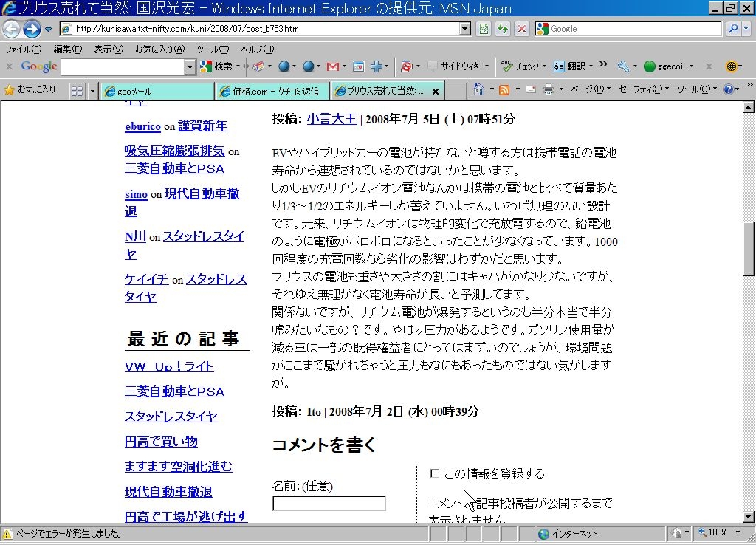Click the ABC チェック spell-check button

(523, 66)
